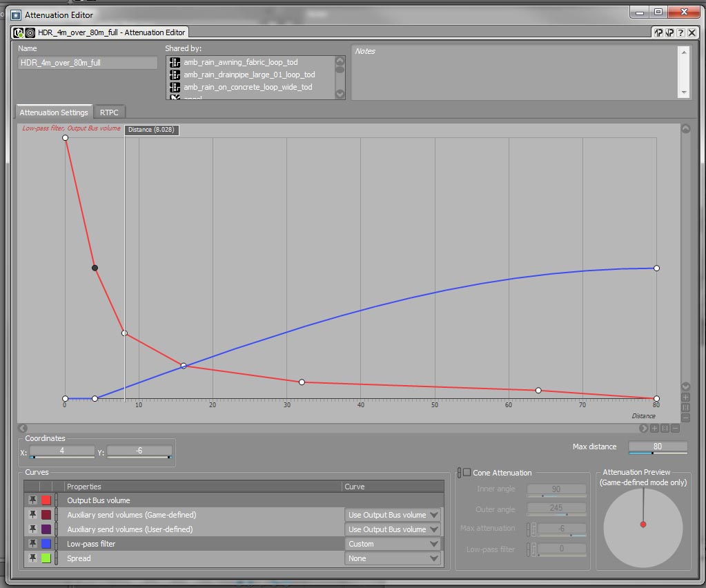Zoom out the graph horizontally

coord(675,428)
